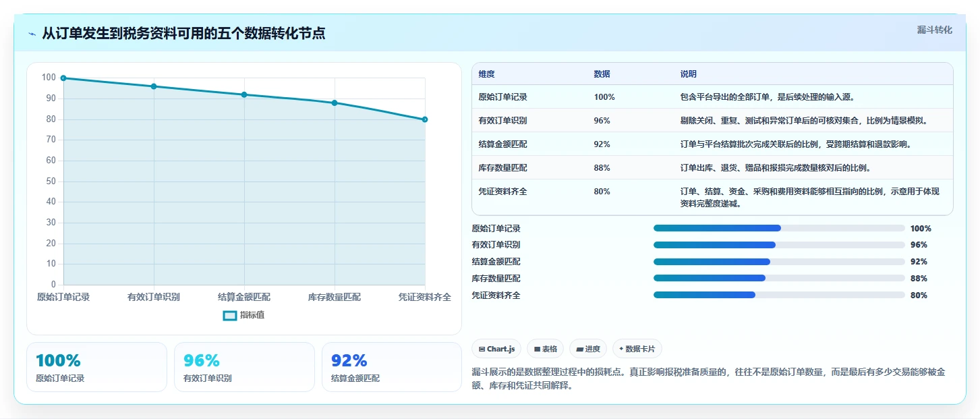Image resolution: width=980 pixels, height=419 pixels.
Task: Click the 88% value next to the progress bar
Action: (919, 279)
